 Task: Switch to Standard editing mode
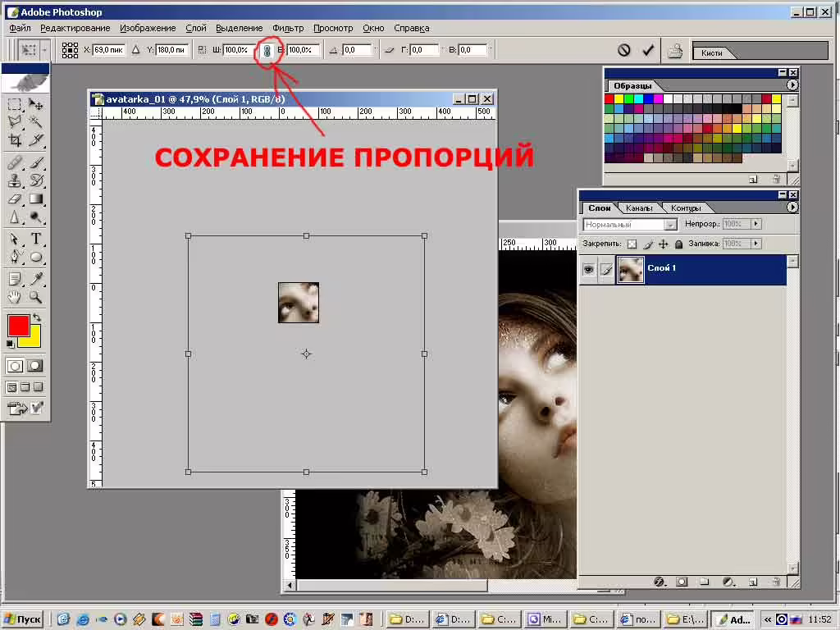point(15,366)
